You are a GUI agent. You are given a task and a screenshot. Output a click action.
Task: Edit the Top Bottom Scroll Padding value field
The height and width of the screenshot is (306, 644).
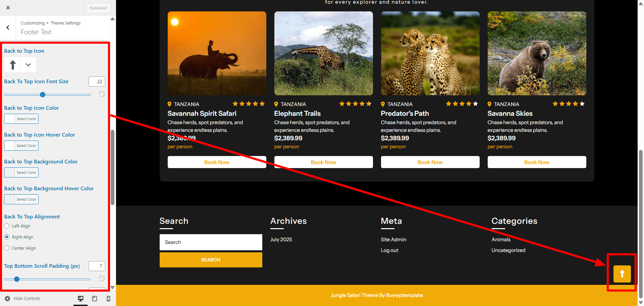(97, 266)
